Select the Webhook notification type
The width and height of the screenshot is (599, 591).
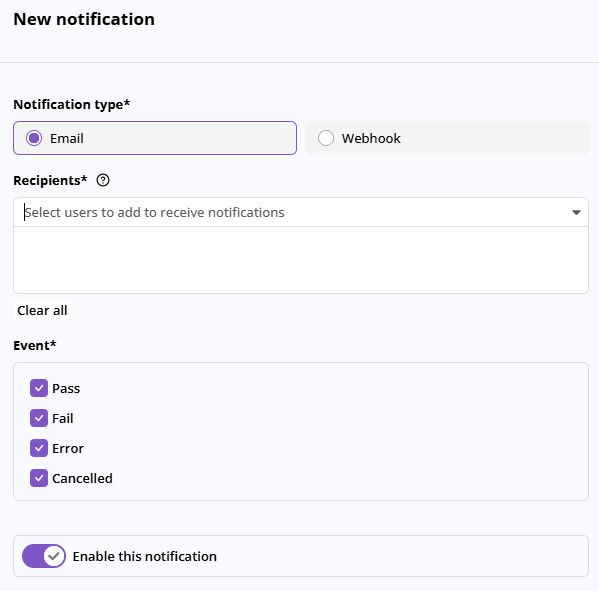[x=447, y=138]
